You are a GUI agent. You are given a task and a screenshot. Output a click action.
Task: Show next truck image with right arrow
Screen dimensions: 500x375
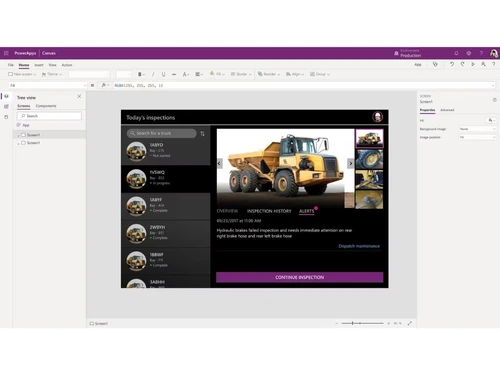[350, 163]
